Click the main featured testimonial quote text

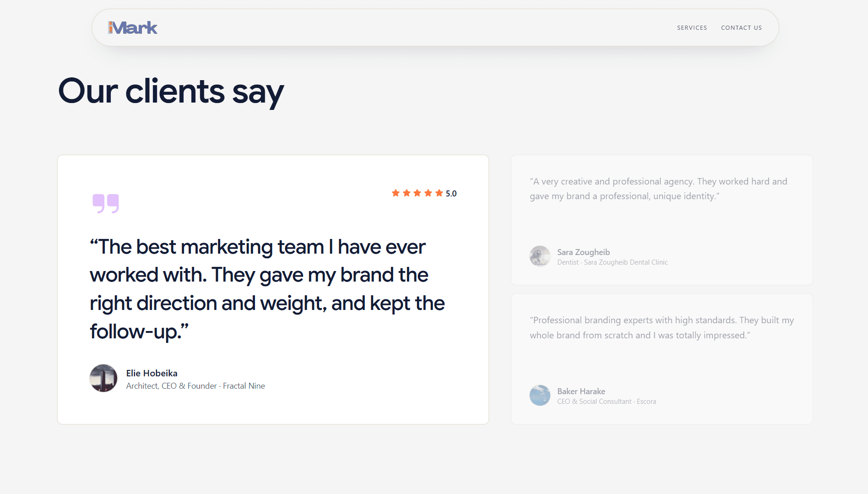[267, 289]
